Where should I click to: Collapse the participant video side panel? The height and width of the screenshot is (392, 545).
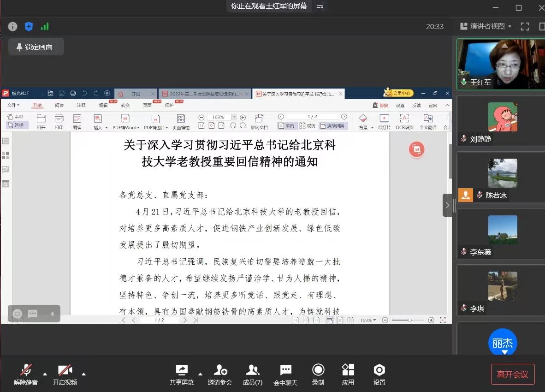click(x=447, y=205)
